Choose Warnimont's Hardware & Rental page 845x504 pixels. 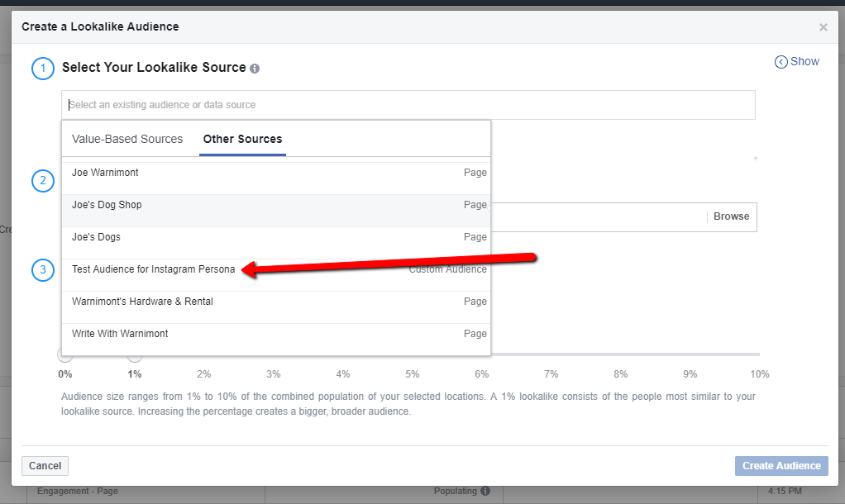(x=276, y=307)
